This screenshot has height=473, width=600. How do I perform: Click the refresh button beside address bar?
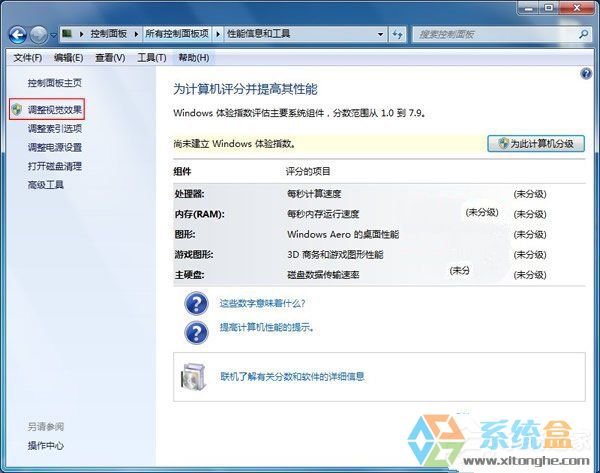(398, 35)
